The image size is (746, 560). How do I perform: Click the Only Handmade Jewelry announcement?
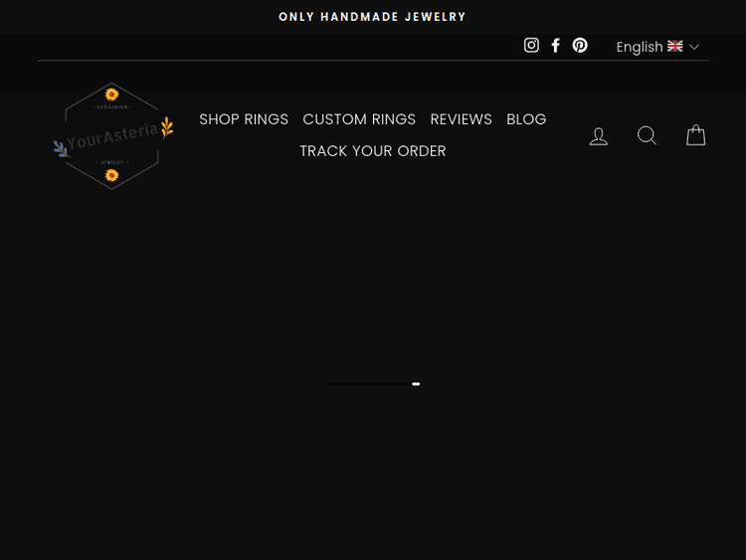(x=373, y=17)
